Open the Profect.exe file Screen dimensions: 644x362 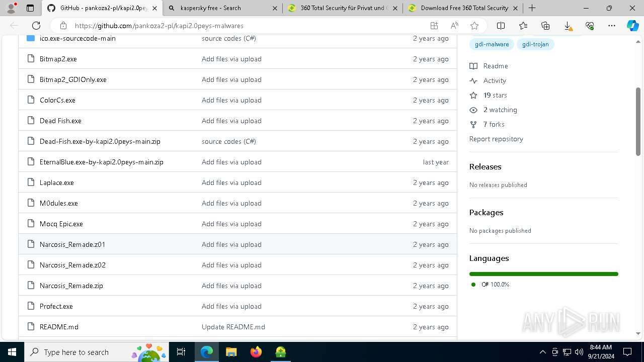[x=56, y=306]
